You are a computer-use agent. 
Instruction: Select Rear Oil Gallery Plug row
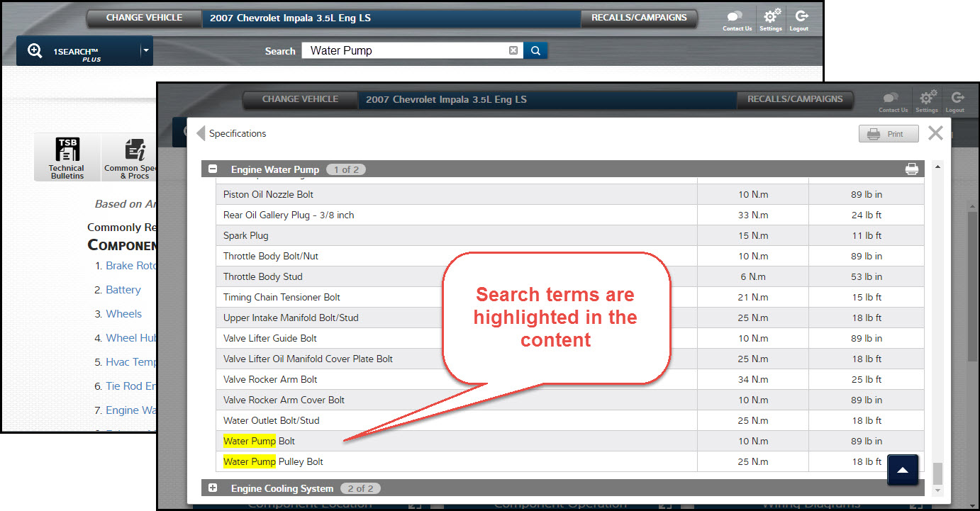pyautogui.click(x=569, y=215)
